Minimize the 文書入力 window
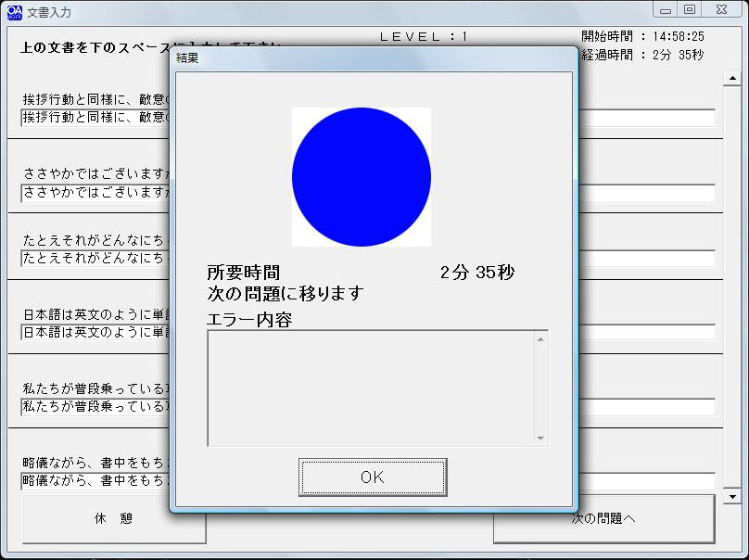The image size is (749, 560). 666,9
